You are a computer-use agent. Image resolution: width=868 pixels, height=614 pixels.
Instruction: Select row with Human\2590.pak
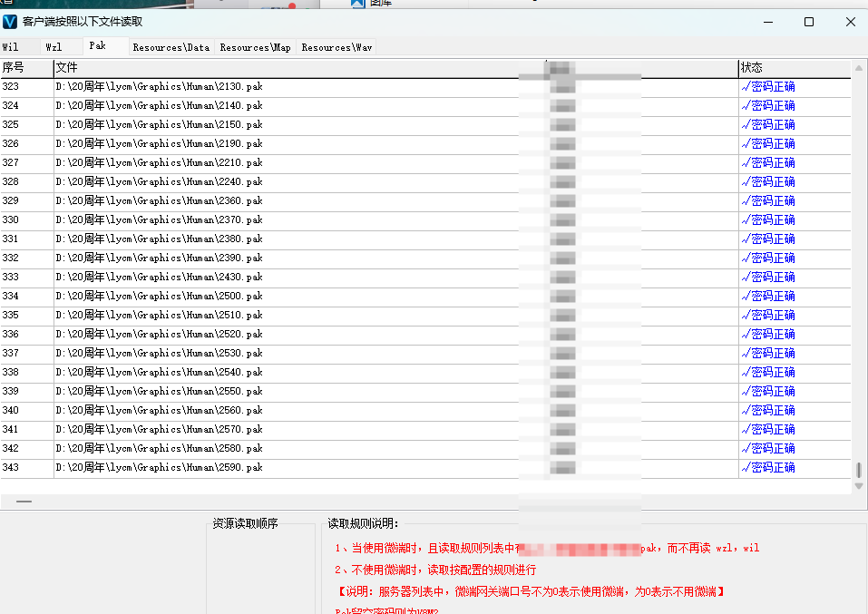425,468
